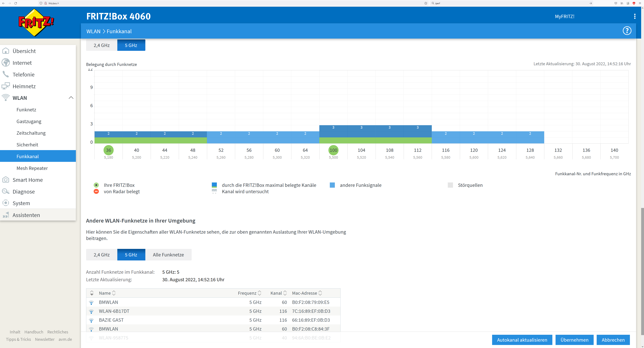Click the green channel 100 marker
The image size is (644, 348).
(x=333, y=150)
